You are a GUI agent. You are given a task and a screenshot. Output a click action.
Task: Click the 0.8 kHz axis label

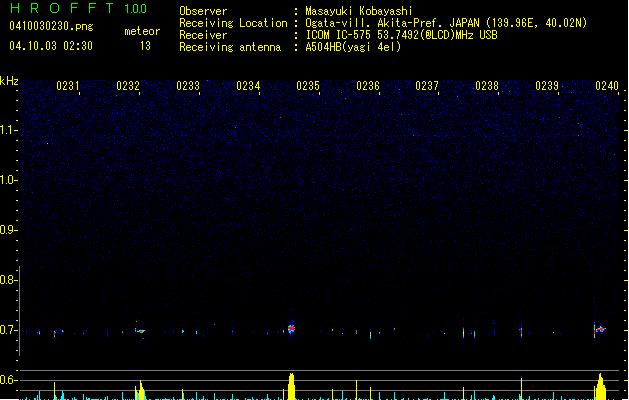coord(8,280)
